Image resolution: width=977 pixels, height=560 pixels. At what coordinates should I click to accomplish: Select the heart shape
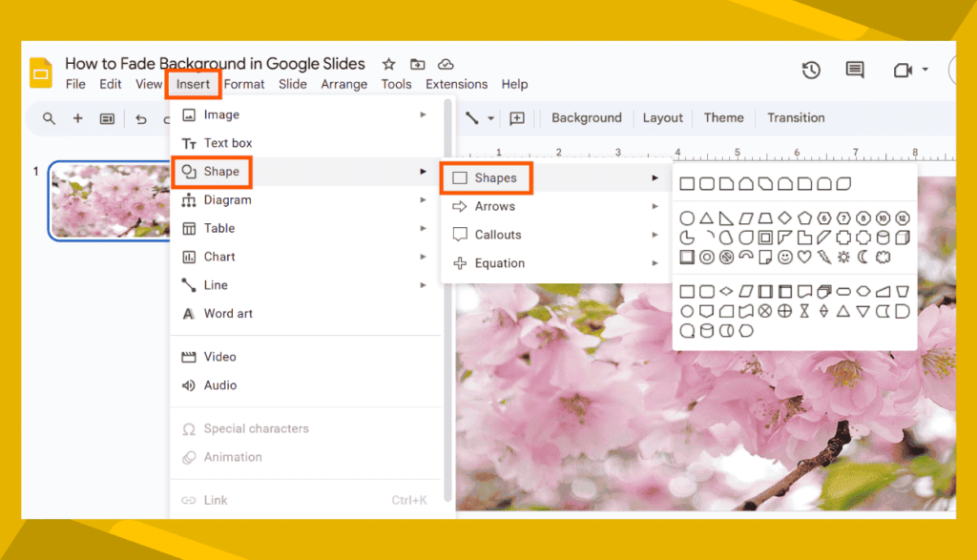click(804, 257)
